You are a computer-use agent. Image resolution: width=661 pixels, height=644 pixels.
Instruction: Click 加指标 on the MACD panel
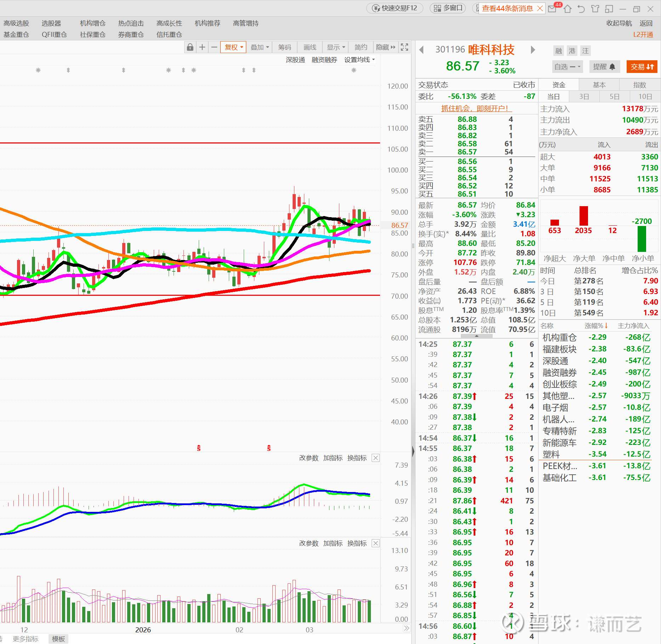click(333, 458)
